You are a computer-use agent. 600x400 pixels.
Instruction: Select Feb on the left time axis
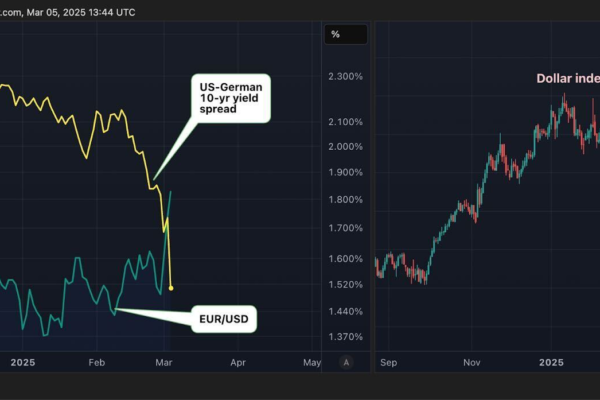[96, 362]
